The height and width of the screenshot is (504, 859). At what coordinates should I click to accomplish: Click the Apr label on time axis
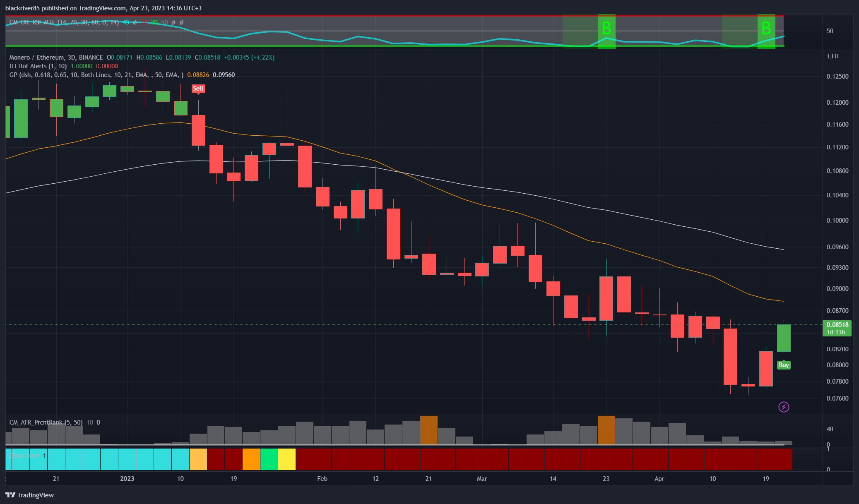click(x=659, y=479)
